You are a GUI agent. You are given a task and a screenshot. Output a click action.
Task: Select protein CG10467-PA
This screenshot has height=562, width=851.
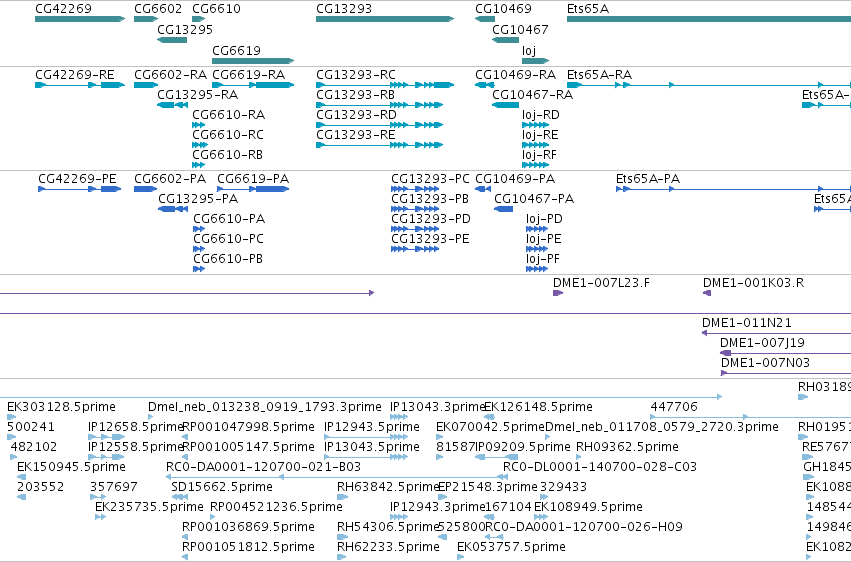coord(504,209)
